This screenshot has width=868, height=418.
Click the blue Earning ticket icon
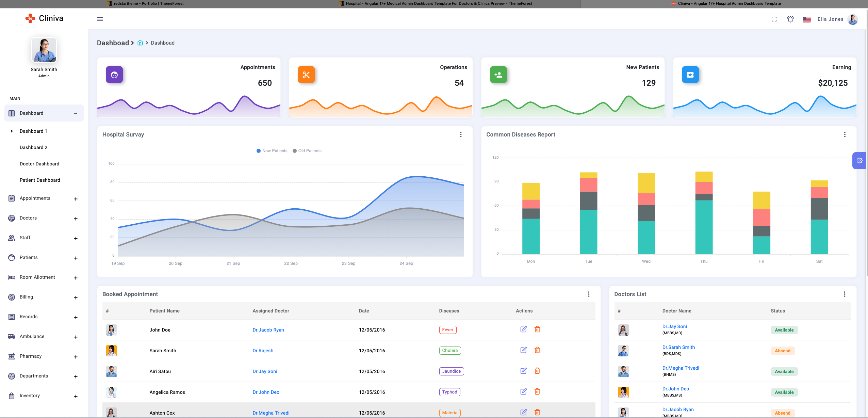(690, 75)
